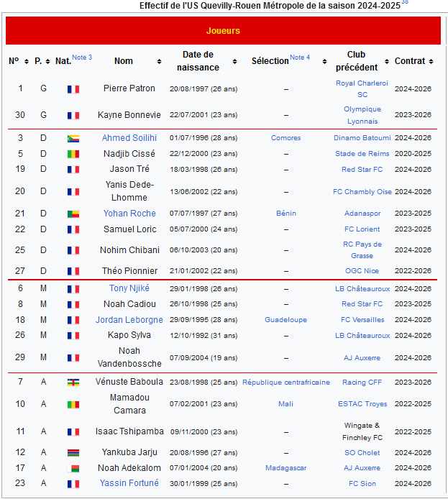The height and width of the screenshot is (499, 448).
Task: Open the République centrafricaine selection link
Action: click(x=285, y=383)
